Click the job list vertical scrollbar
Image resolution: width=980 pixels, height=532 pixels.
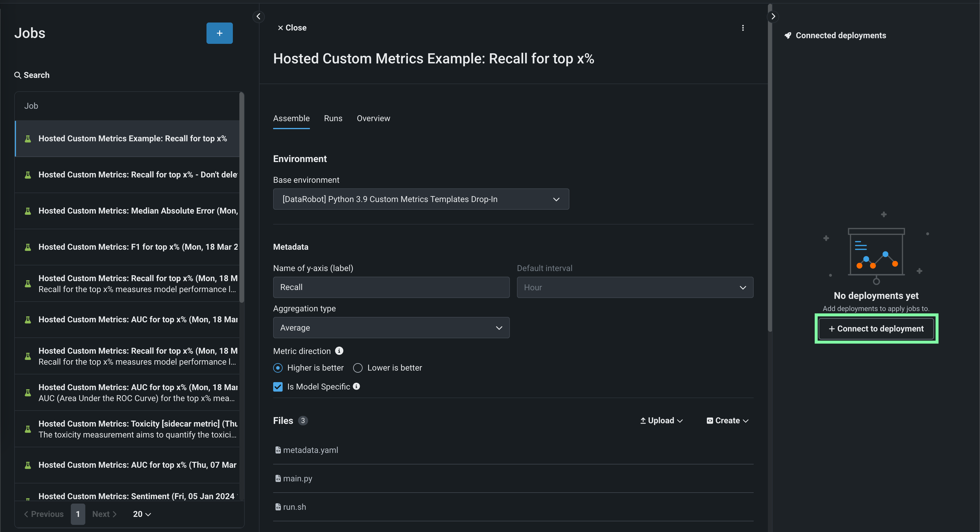coord(241,198)
